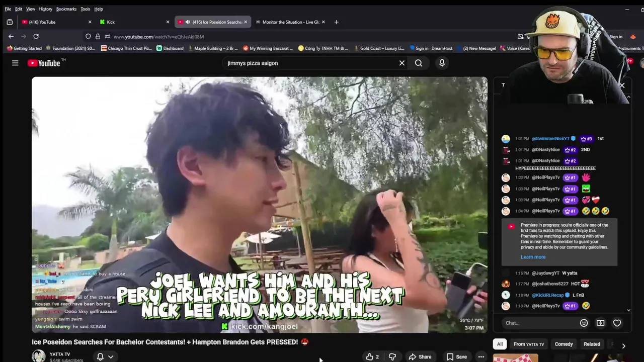Open Foundation (2021) bookmark

[70, 48]
